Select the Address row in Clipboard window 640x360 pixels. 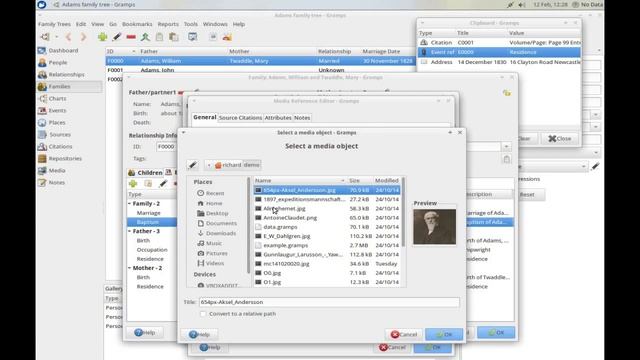coord(499,62)
